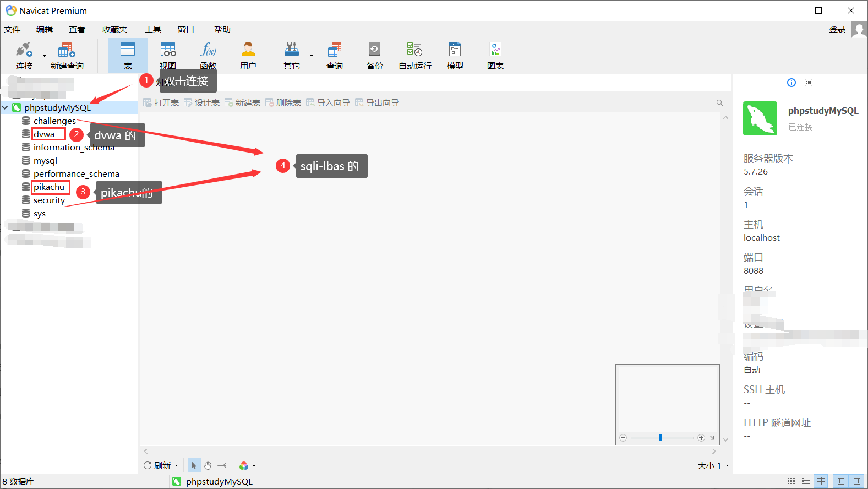Screen dimensions: 868x489
Task: Open the Window (窗口) menu
Action: point(186,29)
